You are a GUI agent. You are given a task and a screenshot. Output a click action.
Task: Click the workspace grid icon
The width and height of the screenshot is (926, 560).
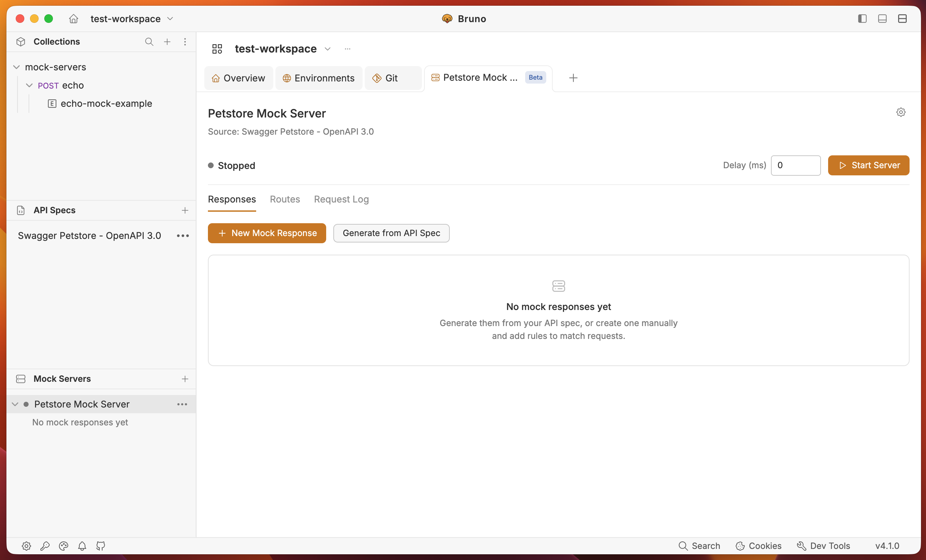[217, 49]
